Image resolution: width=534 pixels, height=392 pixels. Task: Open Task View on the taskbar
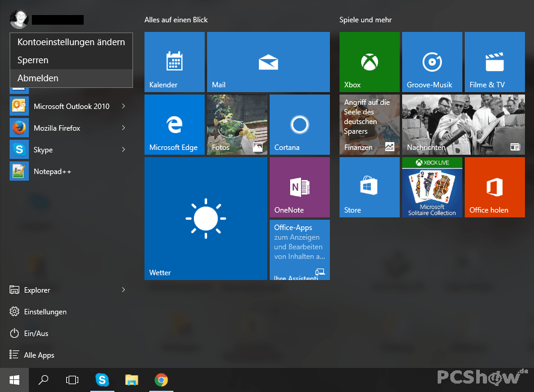[x=72, y=380]
